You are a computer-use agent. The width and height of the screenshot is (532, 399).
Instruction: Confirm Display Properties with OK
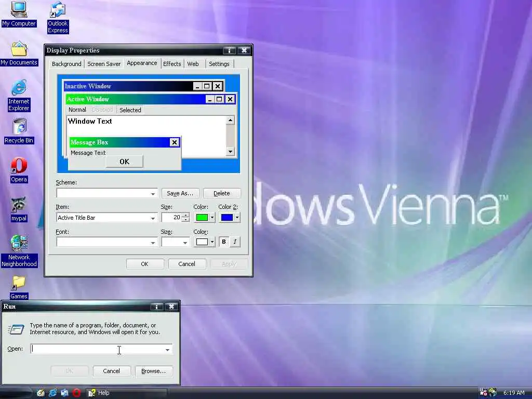[x=145, y=264]
